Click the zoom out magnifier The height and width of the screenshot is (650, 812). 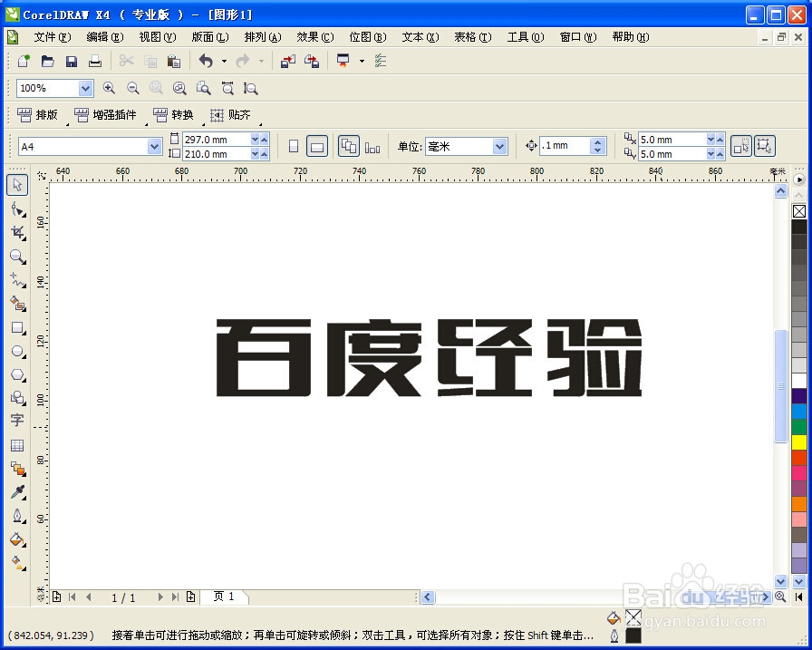coord(132,88)
